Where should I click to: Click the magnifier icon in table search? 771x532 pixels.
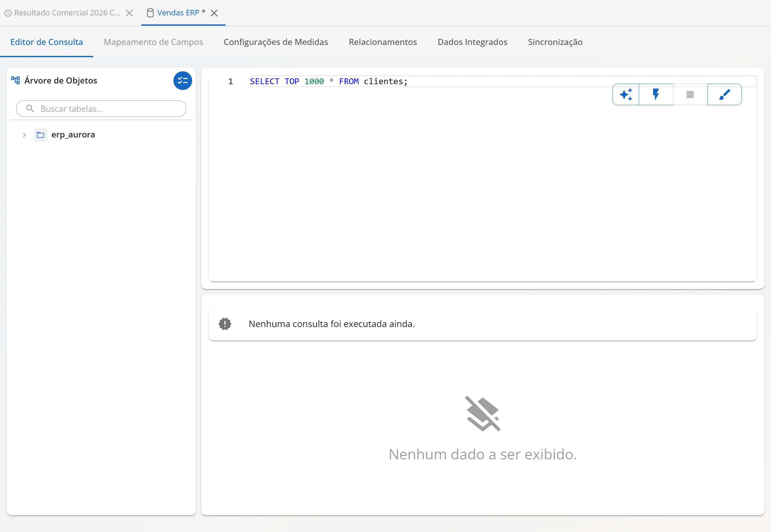coord(30,109)
